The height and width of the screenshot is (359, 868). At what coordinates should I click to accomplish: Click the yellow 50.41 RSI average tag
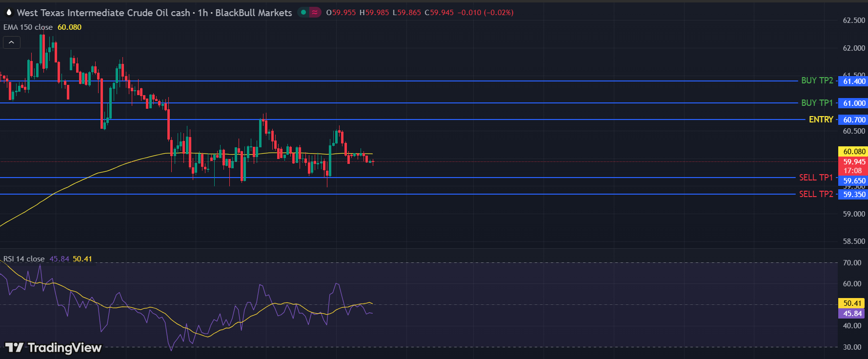852,303
